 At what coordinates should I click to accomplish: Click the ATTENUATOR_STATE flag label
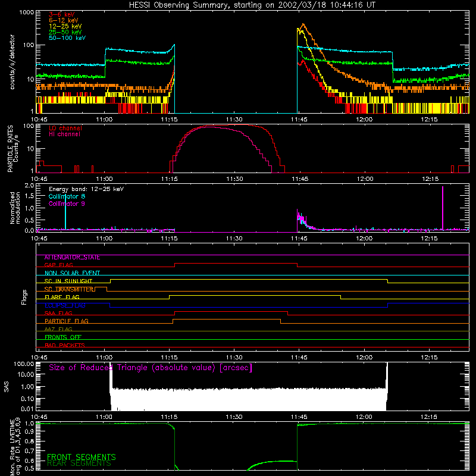[72, 258]
